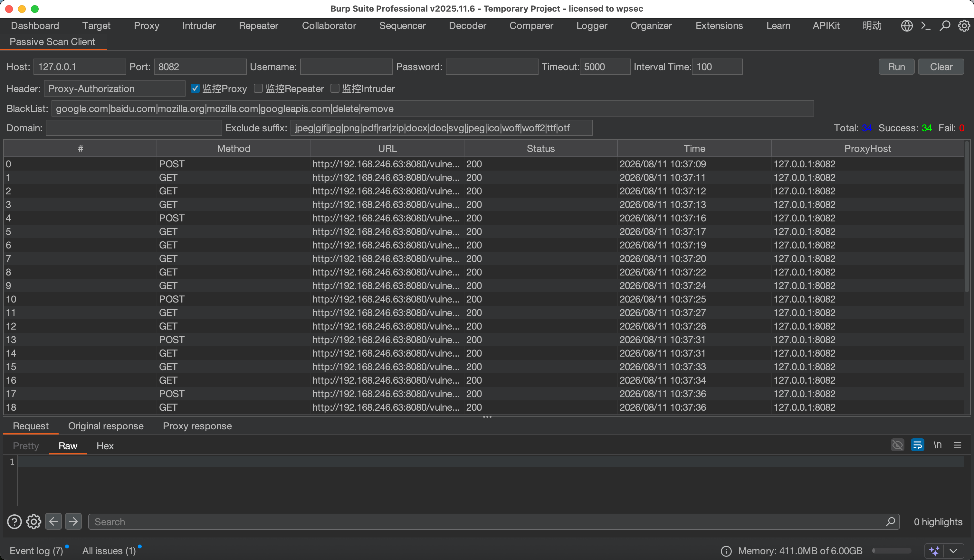Focus the BlackList input field
The image size is (974, 560).
click(433, 108)
